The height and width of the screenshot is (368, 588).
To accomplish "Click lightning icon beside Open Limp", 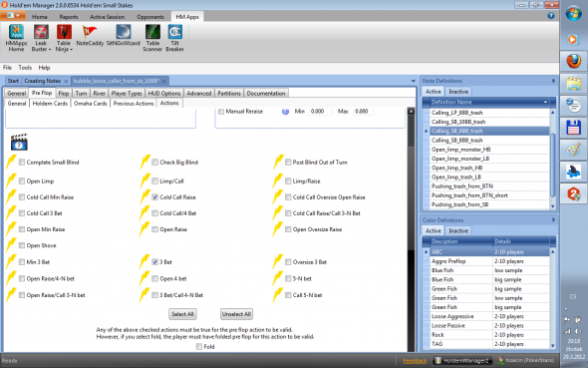I will point(12,181).
